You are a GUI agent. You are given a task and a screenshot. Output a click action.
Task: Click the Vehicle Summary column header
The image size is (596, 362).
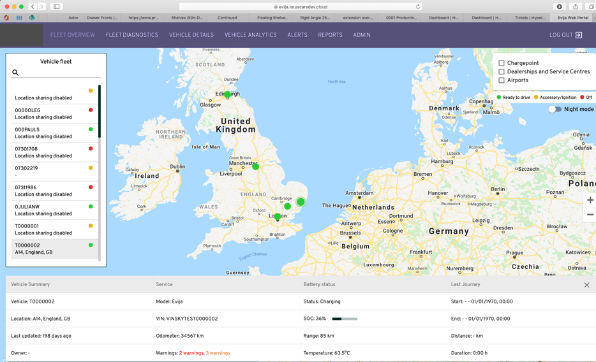[x=30, y=284]
